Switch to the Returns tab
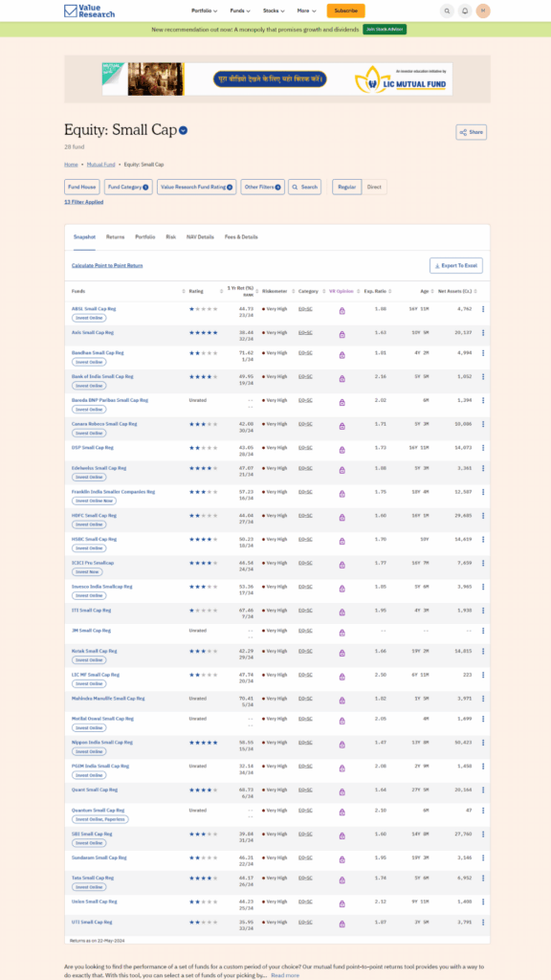Screen dimensions: 551x980 pos(115,237)
